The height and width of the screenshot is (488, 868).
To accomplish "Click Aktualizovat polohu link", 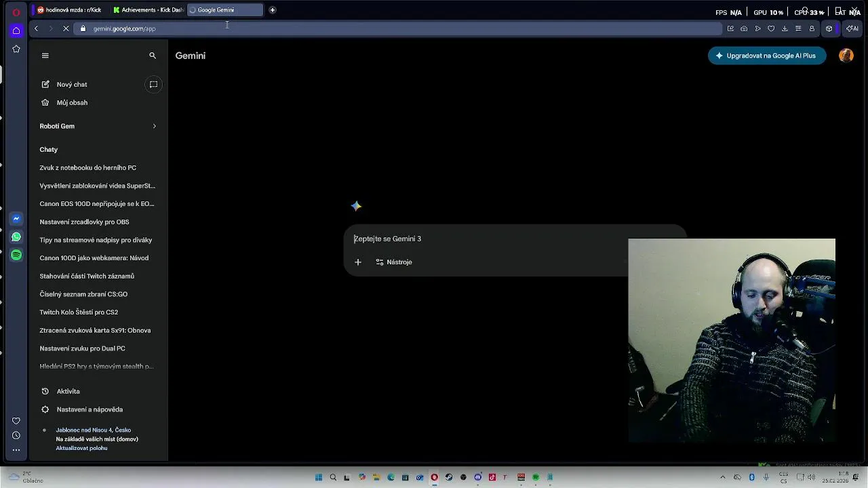I will coord(81,448).
